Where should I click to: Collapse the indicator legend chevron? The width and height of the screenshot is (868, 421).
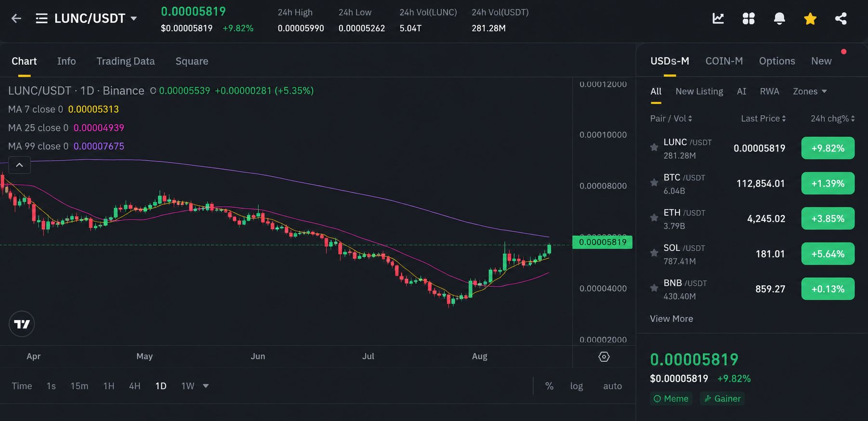[x=19, y=165]
